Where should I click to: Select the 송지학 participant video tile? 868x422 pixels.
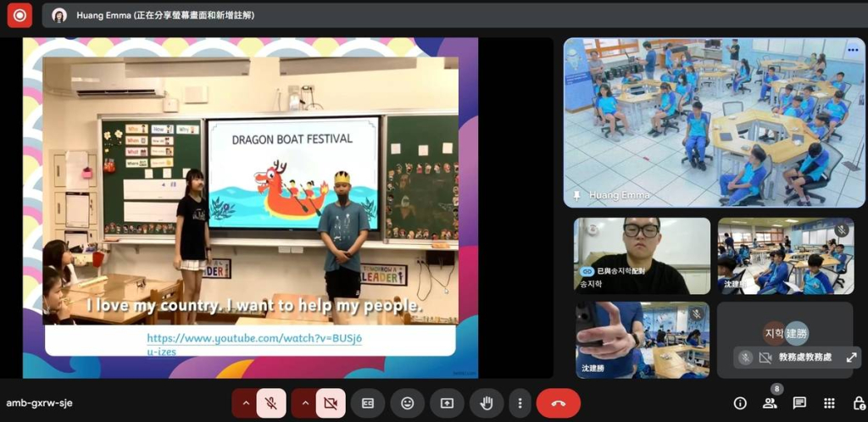click(x=643, y=256)
